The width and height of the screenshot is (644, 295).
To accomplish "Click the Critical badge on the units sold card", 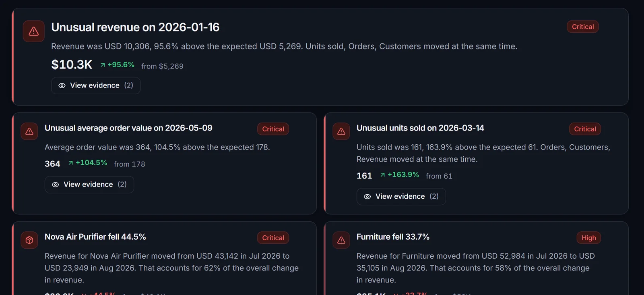I will [x=585, y=129].
